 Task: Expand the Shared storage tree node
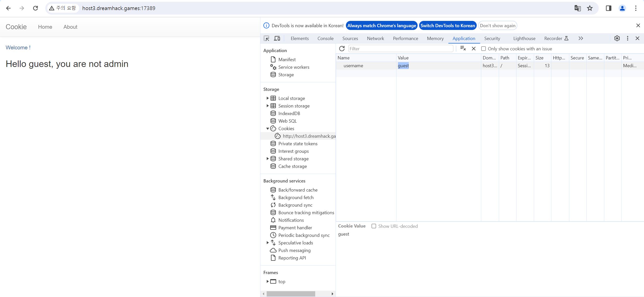click(267, 159)
